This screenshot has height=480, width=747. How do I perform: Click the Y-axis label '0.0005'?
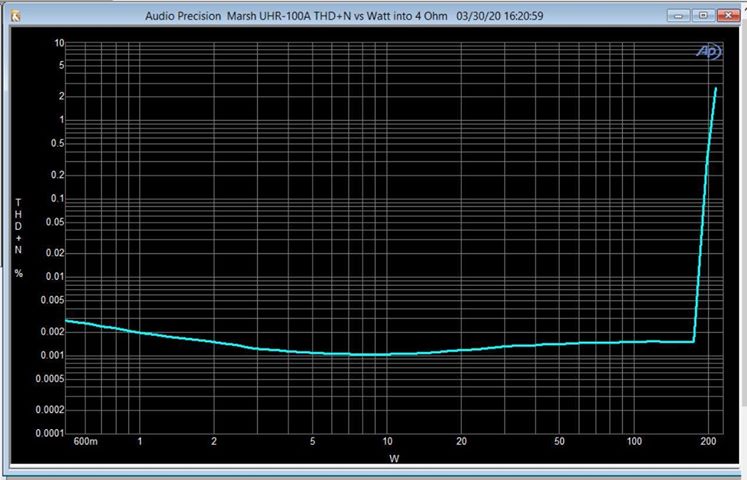click(x=50, y=379)
